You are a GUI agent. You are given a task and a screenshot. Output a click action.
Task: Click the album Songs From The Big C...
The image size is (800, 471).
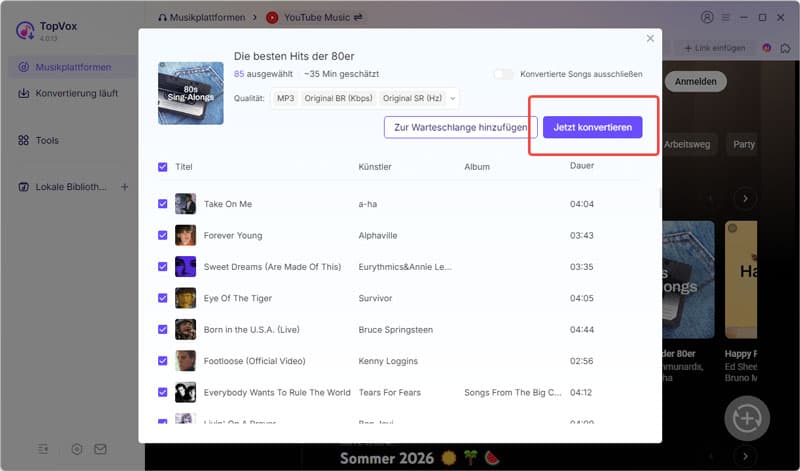coord(512,392)
